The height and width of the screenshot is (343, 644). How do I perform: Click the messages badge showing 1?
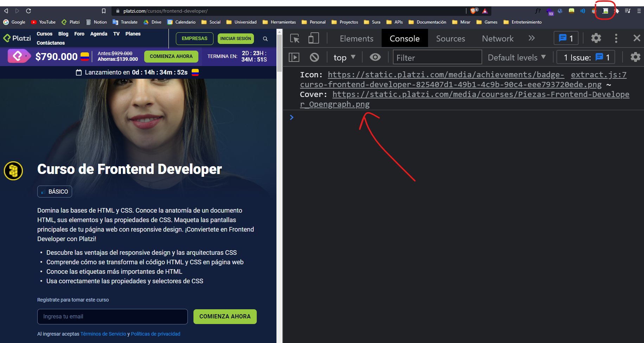(x=566, y=38)
